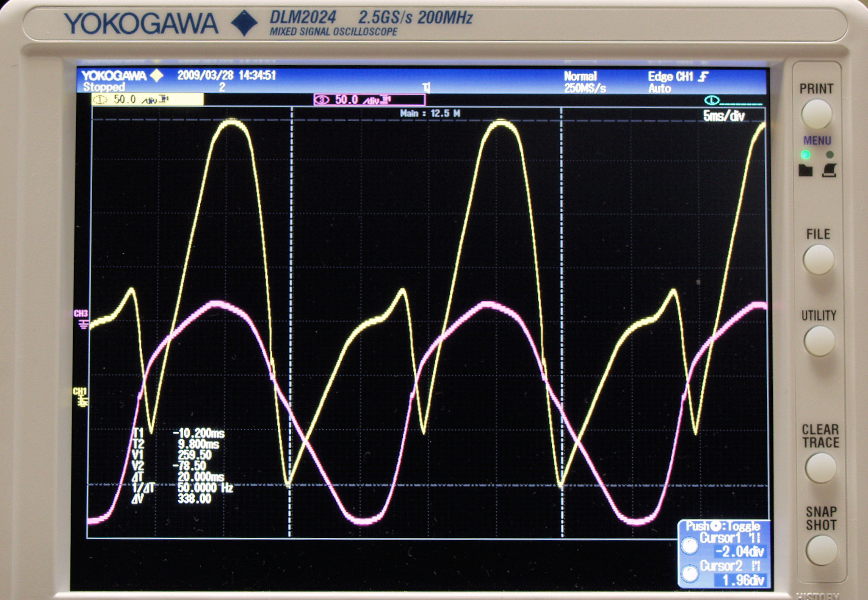Click the CH1 50.0/div scale indicator
The image size is (868, 600).
point(147,100)
